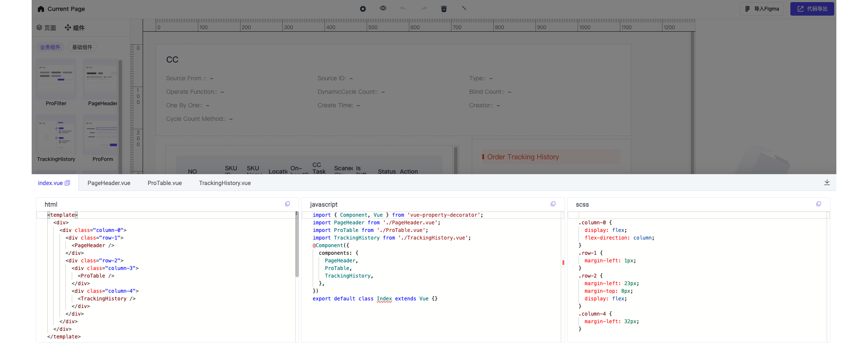Screen dimensions: 868x346
Task: Toggle preview with the eye icon
Action: coord(383,8)
